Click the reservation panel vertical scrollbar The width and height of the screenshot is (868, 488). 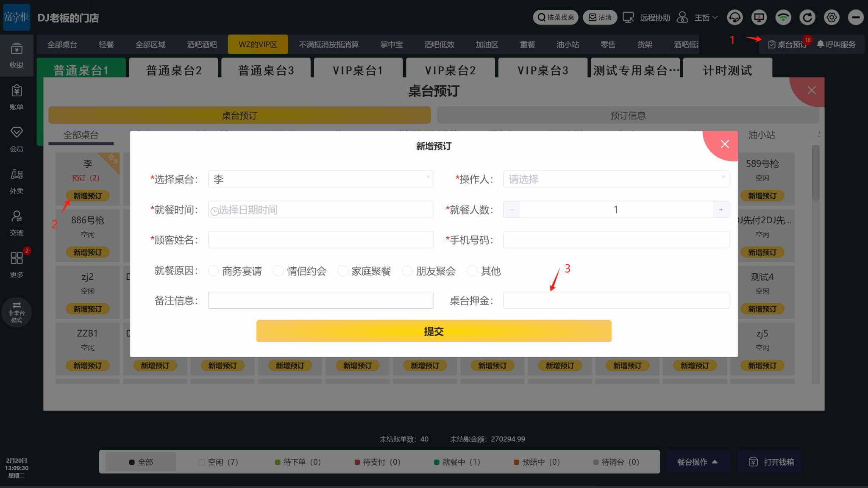click(815, 173)
